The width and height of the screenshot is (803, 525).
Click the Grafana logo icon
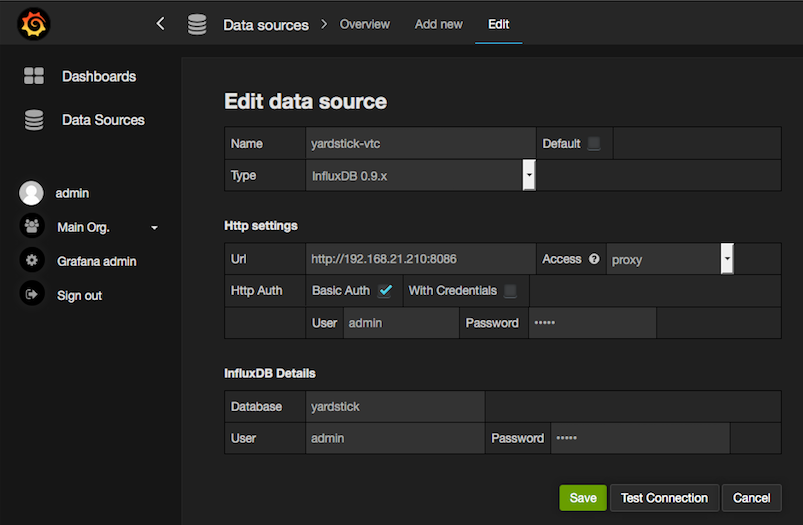33,24
